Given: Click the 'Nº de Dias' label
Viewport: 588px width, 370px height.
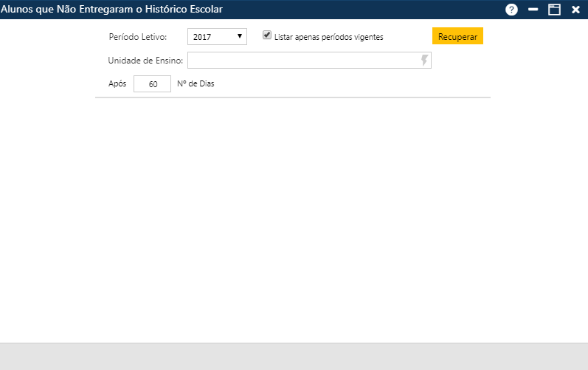Looking at the screenshot, I should [x=196, y=84].
